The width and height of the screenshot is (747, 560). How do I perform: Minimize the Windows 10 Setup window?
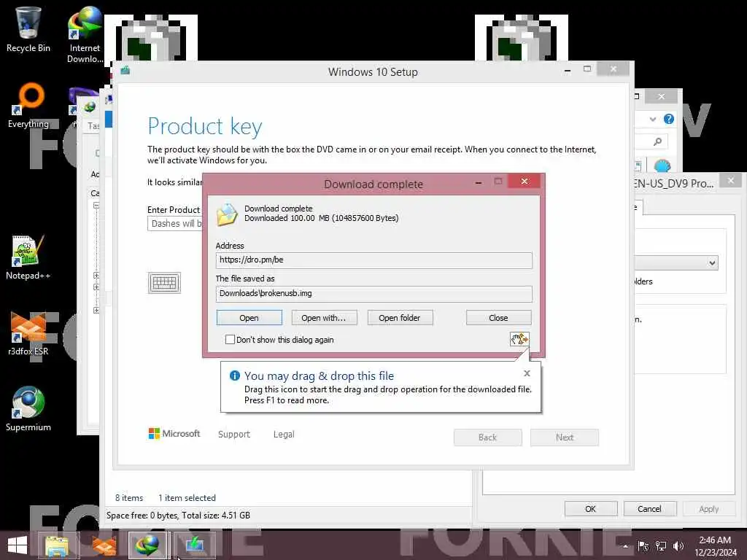(x=568, y=71)
